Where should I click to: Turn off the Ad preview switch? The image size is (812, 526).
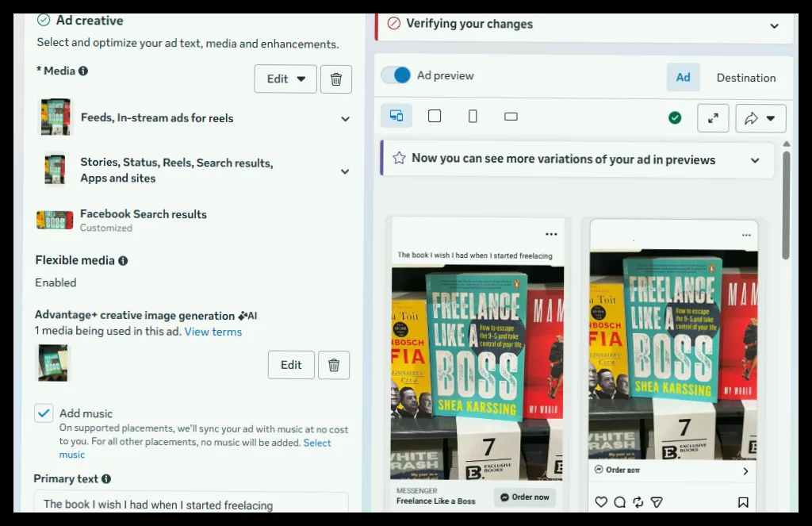[396, 75]
